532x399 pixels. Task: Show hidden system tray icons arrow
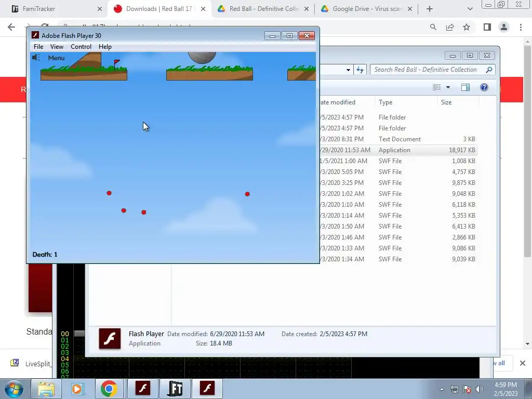(442, 389)
